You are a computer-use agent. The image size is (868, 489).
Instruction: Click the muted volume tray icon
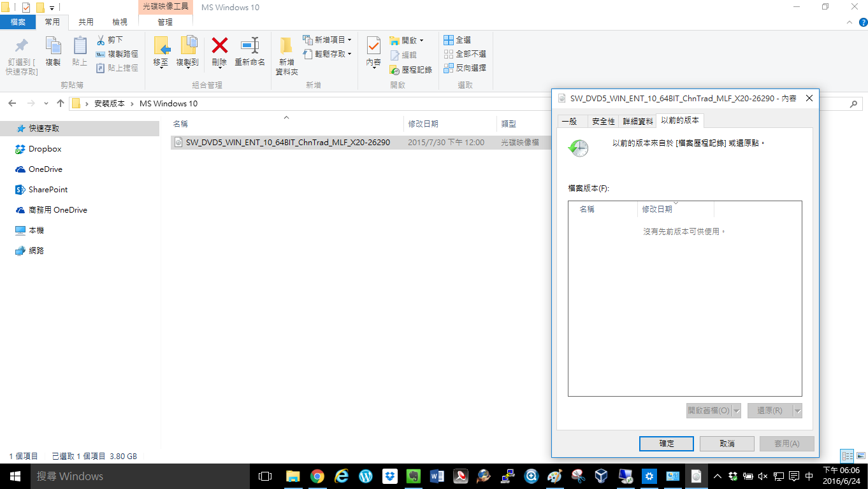coord(763,476)
